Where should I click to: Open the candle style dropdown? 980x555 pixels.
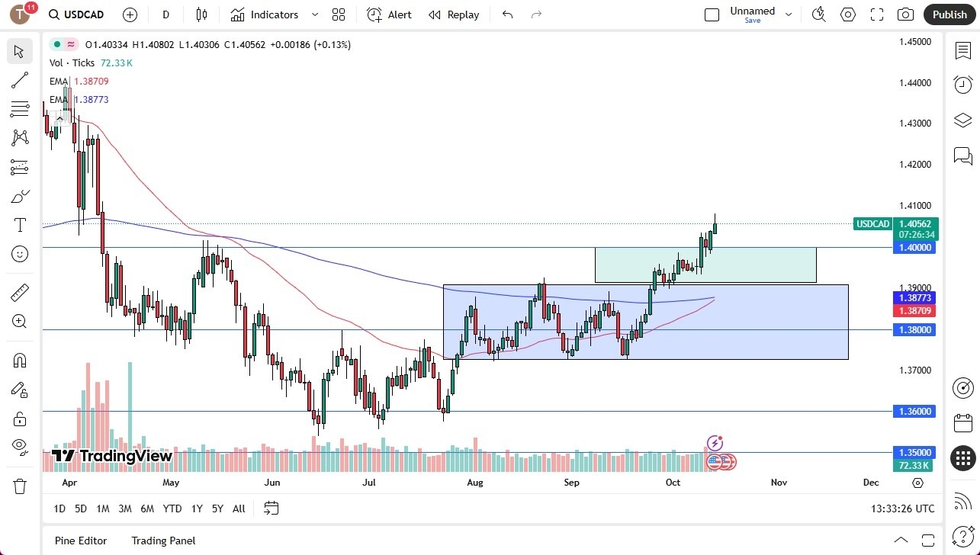point(201,14)
